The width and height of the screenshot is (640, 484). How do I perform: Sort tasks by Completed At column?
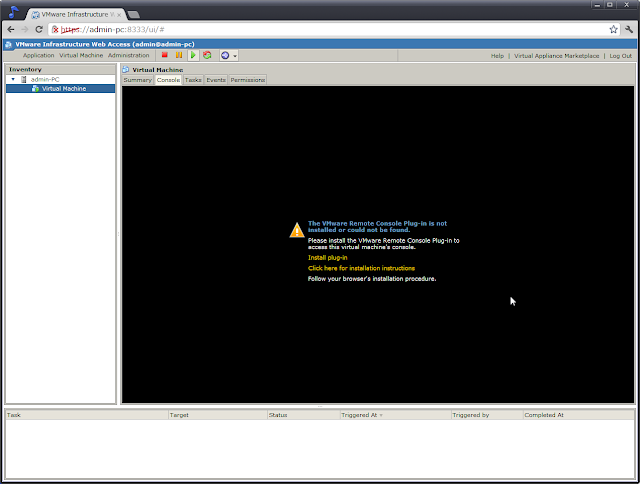[x=579, y=415]
